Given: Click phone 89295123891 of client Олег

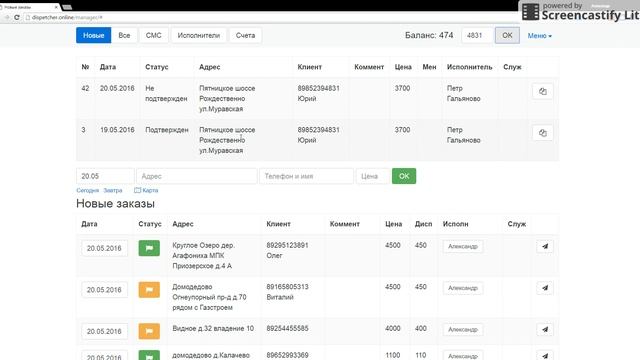Looking at the screenshot, I should click(287, 245).
